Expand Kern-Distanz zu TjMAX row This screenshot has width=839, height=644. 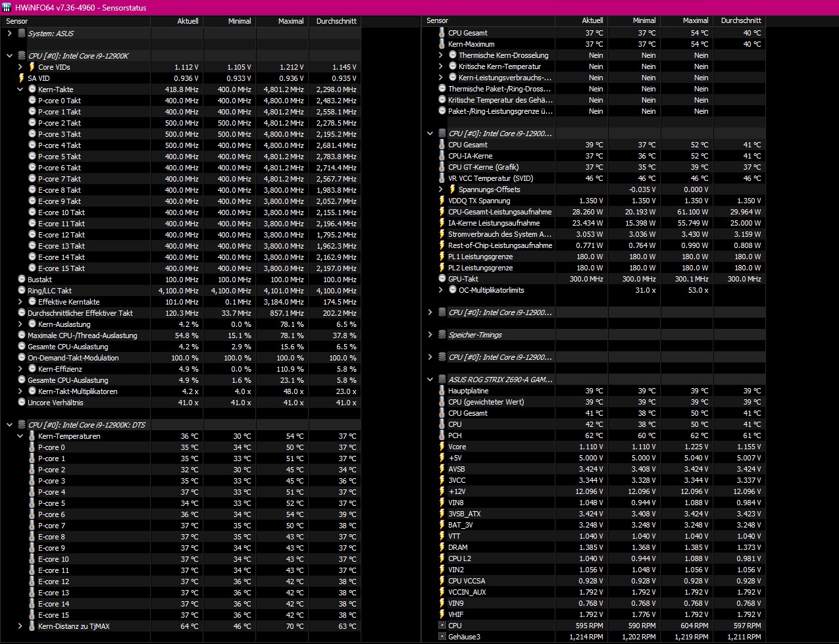pos(20,626)
